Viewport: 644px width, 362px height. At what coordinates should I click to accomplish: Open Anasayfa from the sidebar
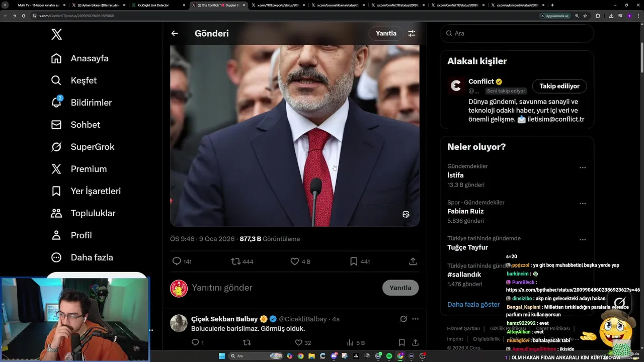click(80, 58)
